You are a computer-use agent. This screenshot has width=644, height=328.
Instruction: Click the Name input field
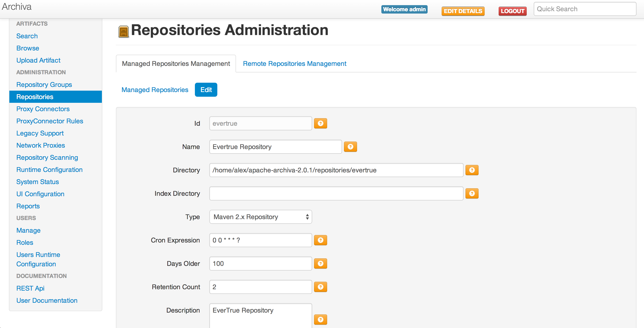(x=275, y=147)
